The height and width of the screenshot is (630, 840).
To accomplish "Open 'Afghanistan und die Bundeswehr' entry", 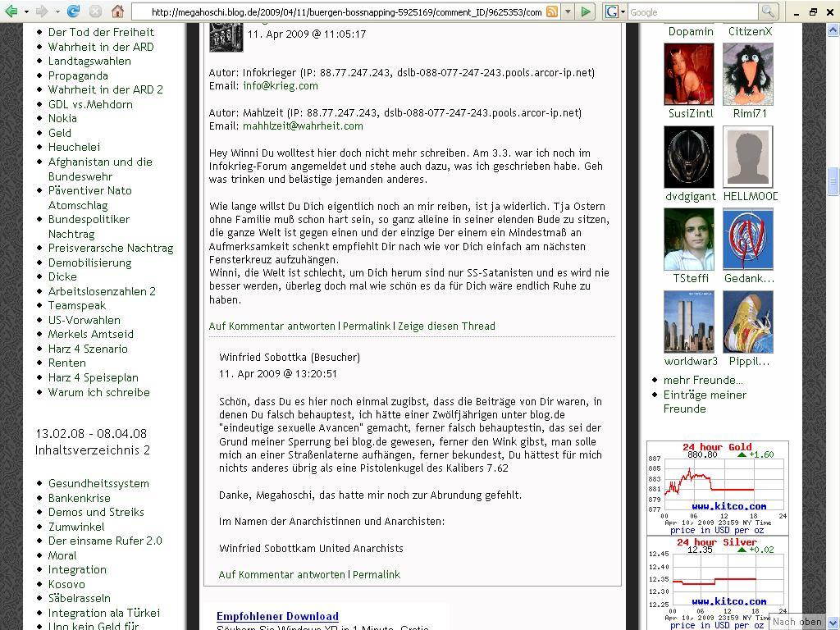I will click(x=100, y=169).
